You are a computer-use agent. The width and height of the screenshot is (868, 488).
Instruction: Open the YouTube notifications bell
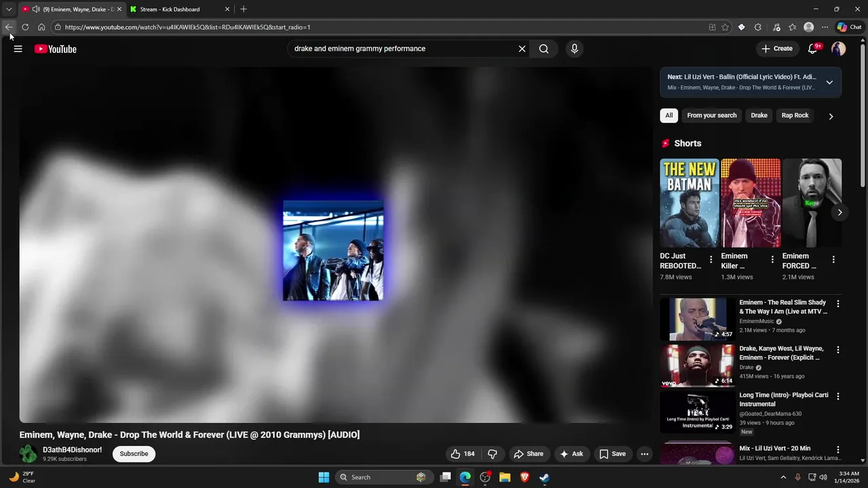coord(813,49)
